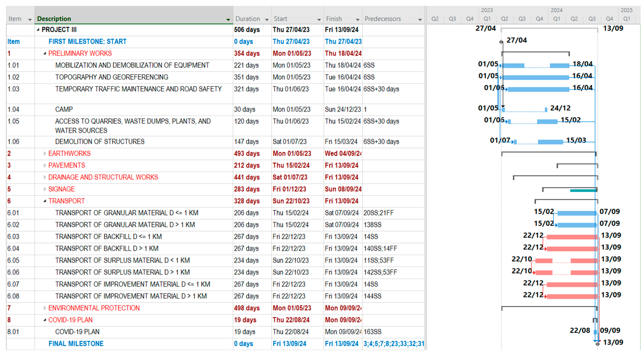Expand the ENVIRONMENTAL PROTECTION group
This screenshot has width=644, height=358.
[45, 308]
